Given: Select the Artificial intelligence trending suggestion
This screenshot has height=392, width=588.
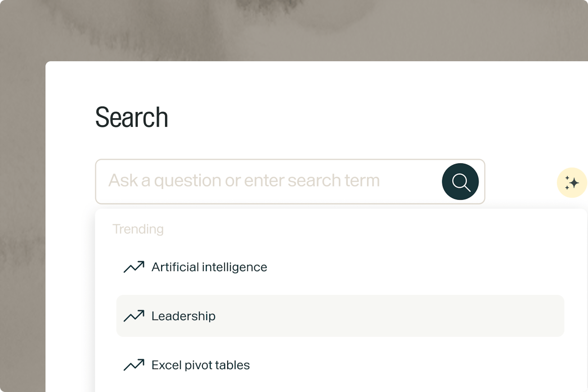Looking at the screenshot, I should tap(340, 267).
